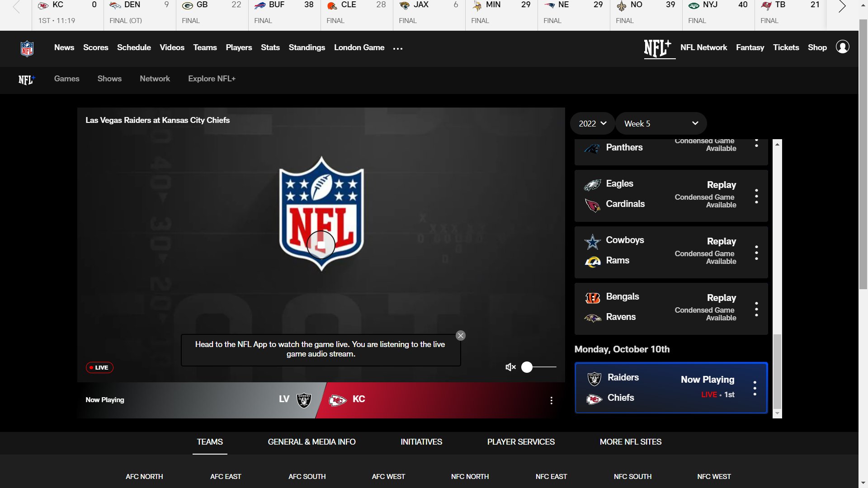Open the AFC WEST teams link
This screenshot has width=868, height=488.
[x=388, y=476]
